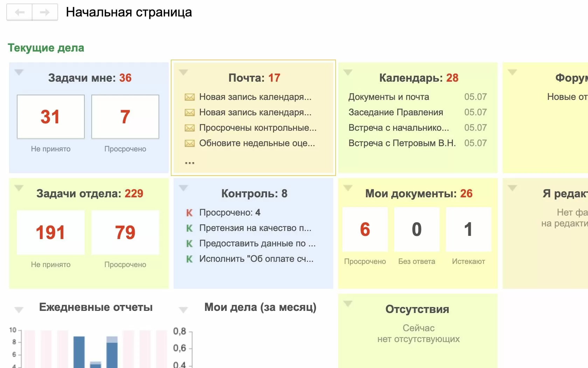Open the 'Мои дела (за месяц)' chart title
The height and width of the screenshot is (368, 588).
(260, 307)
